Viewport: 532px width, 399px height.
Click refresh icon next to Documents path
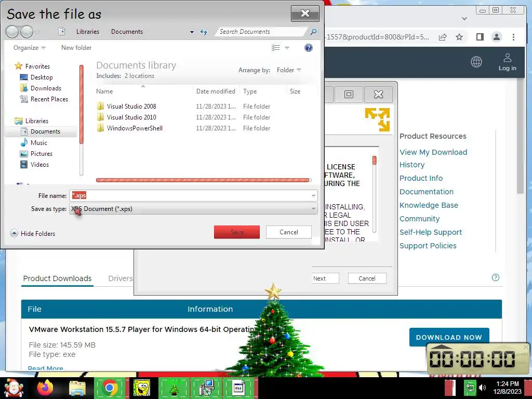204,32
